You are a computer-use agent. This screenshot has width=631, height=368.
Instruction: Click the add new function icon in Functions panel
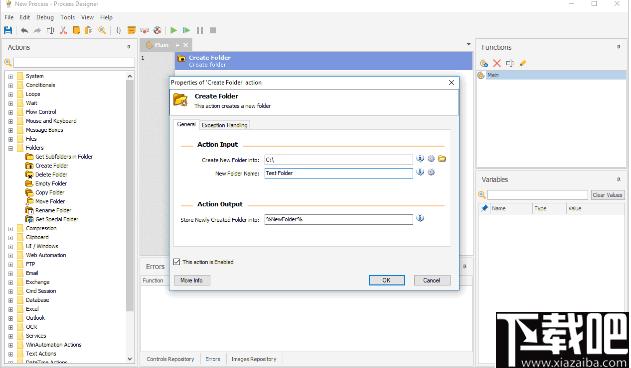[484, 63]
